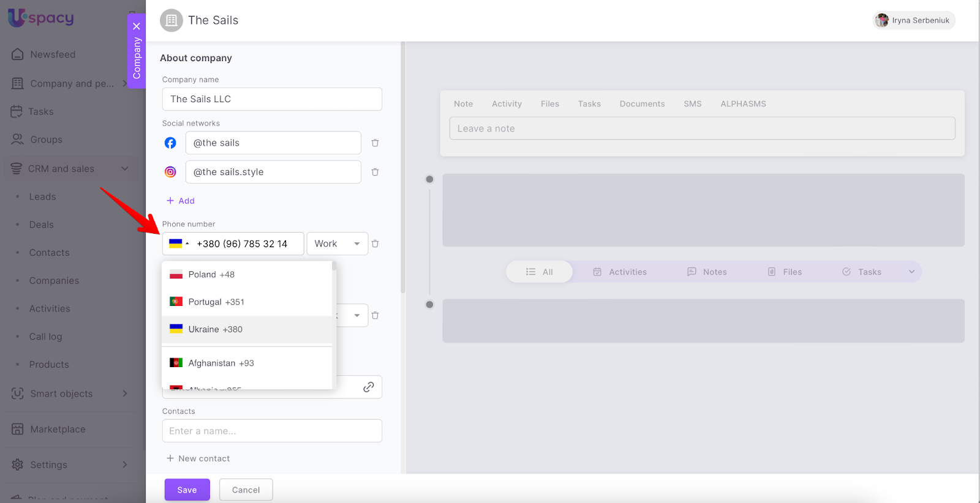Viewport: 980px width, 503px height.
Task: Click the Facebook network icon
Action: [170, 143]
